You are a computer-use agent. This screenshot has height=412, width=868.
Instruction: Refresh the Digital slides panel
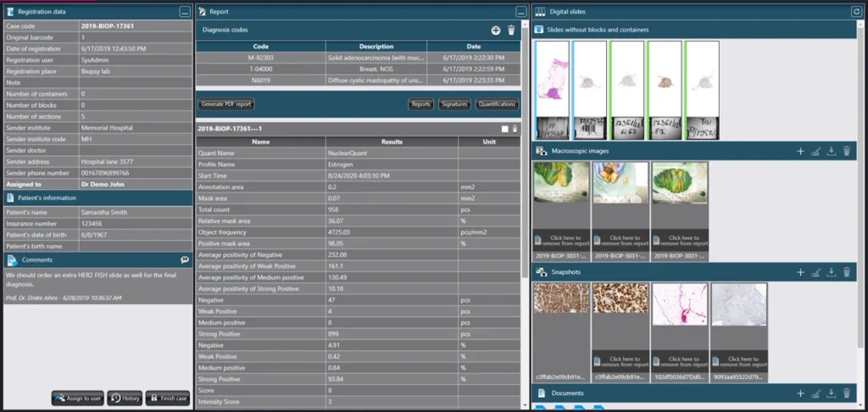(x=855, y=11)
